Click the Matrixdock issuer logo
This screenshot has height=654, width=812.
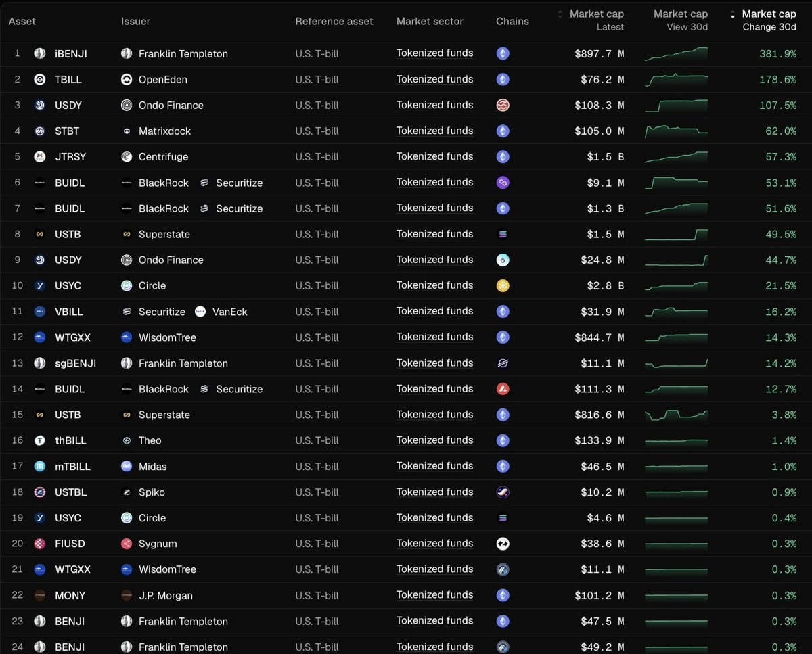(127, 131)
